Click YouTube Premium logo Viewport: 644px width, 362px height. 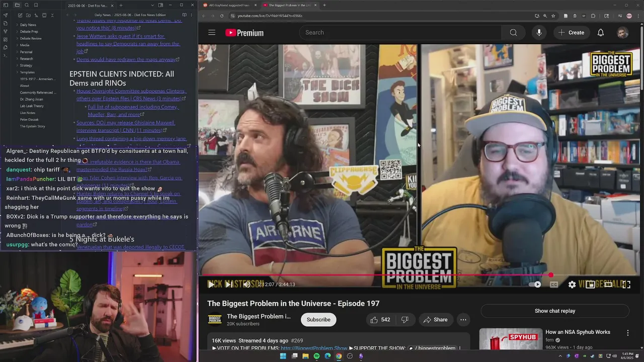tap(245, 33)
